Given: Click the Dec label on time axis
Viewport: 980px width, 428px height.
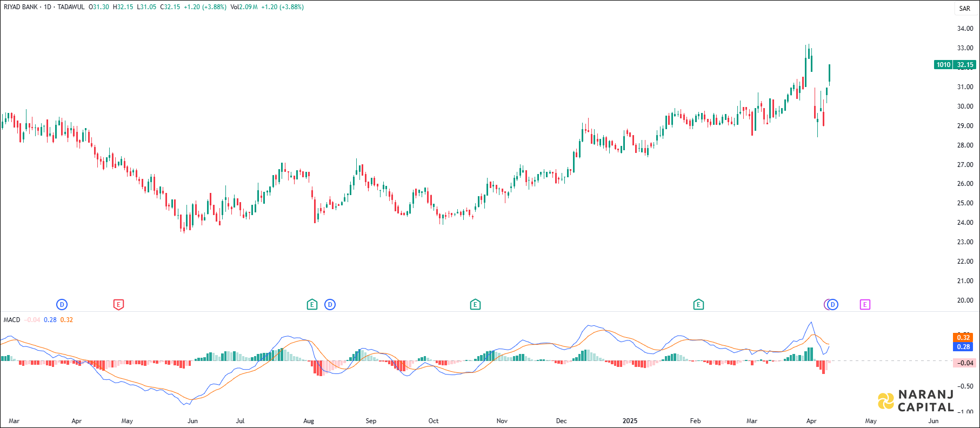Looking at the screenshot, I should click(x=562, y=421).
